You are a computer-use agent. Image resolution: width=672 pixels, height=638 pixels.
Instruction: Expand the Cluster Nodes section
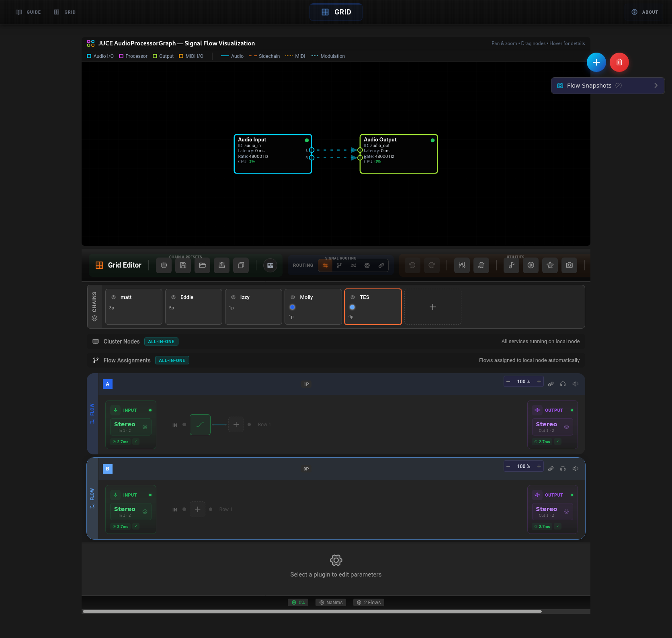pos(336,341)
